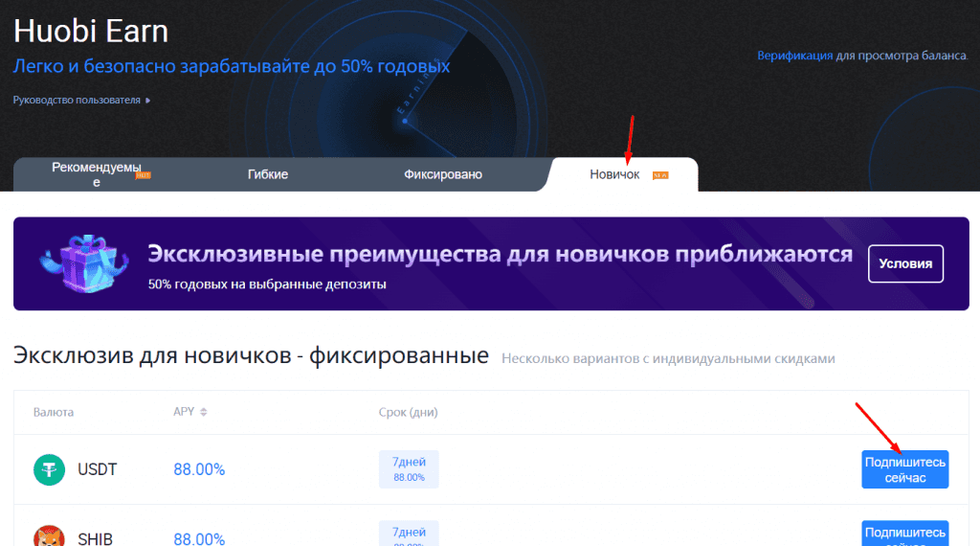Click Подпишитесь сейчас for USDT
This screenshot has height=546, width=980.
click(x=905, y=469)
